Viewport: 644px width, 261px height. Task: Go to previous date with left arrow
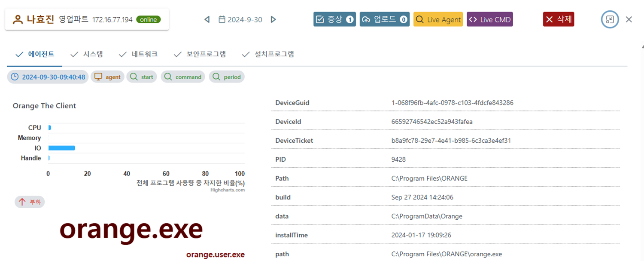[207, 19]
